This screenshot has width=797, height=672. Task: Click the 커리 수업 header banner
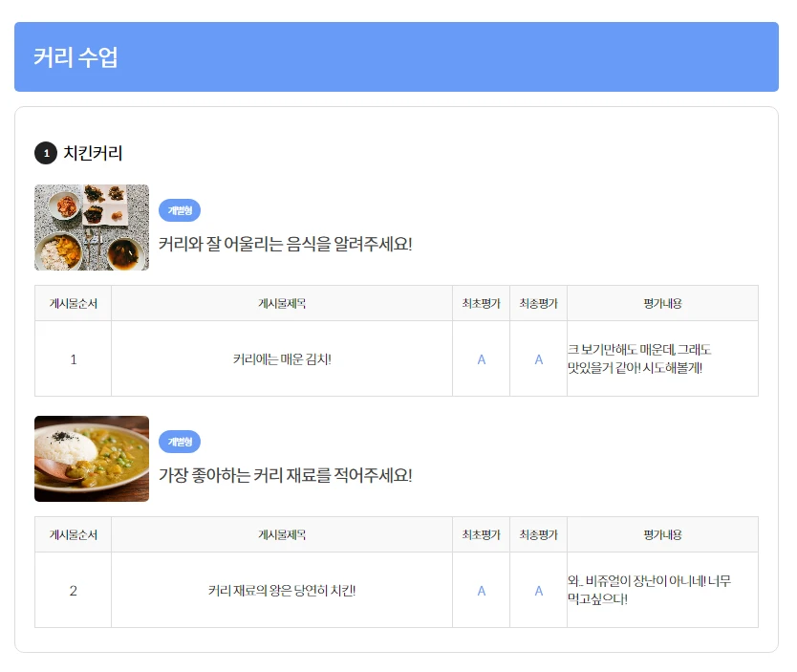(396, 57)
